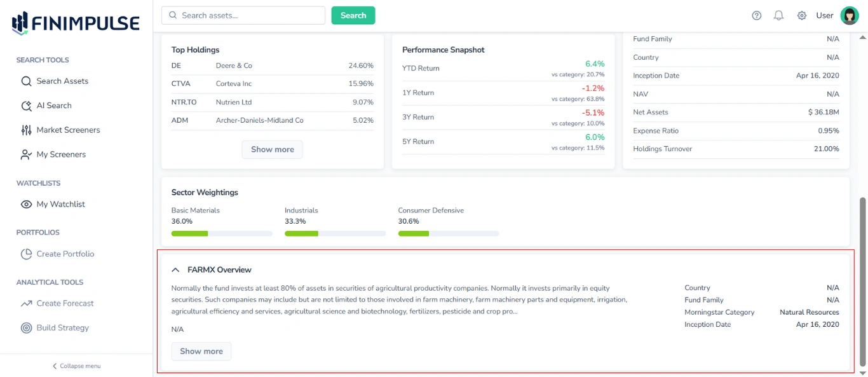The width and height of the screenshot is (868, 377).
Task: Click the User avatar image
Action: point(850,15)
